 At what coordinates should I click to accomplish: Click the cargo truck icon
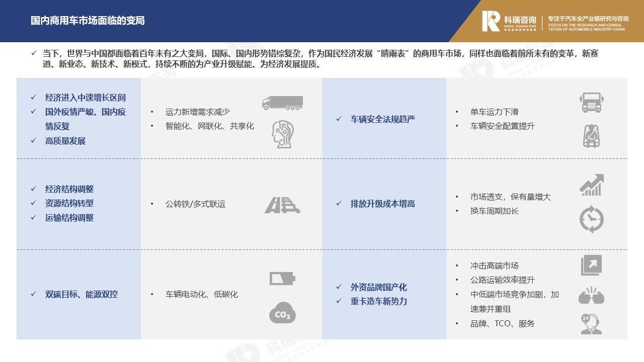(282, 103)
